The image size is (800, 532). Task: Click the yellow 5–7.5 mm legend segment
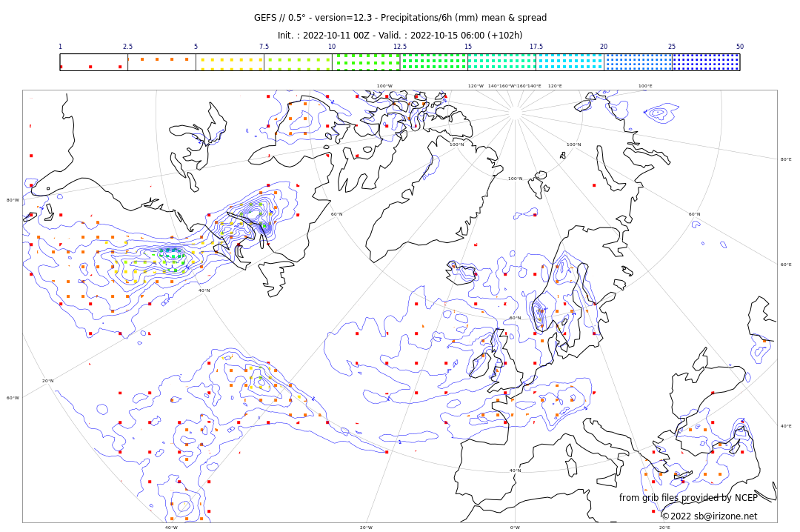click(230, 62)
